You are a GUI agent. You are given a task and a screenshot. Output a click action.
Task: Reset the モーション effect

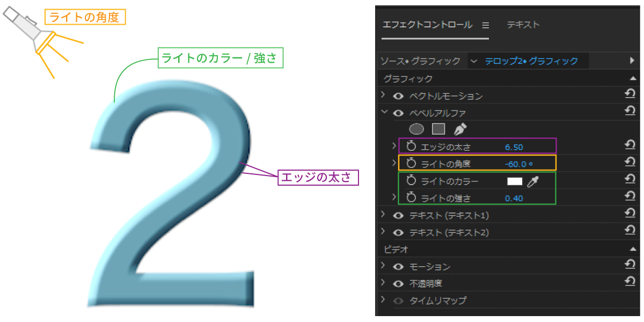(x=630, y=265)
